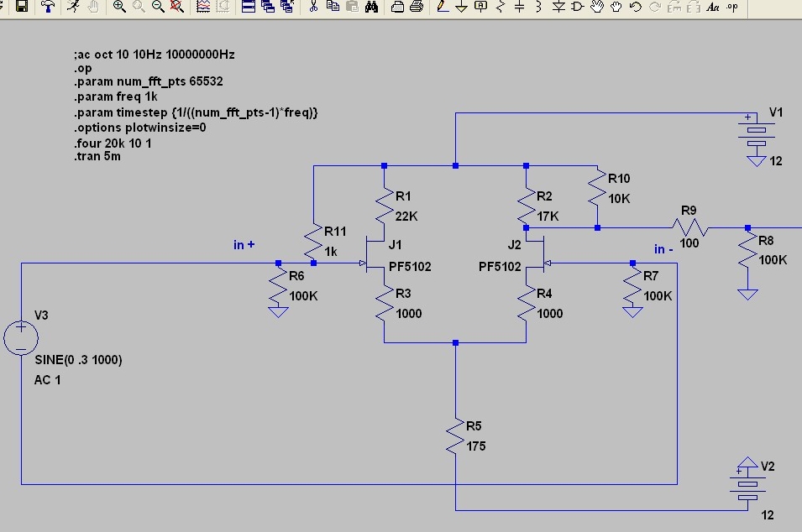Click the greyed Paste icon
The image size is (802, 532).
352,6
